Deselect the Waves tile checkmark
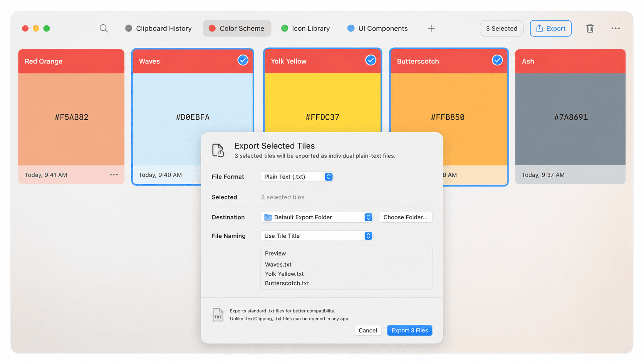This screenshot has height=362, width=644. tap(243, 60)
